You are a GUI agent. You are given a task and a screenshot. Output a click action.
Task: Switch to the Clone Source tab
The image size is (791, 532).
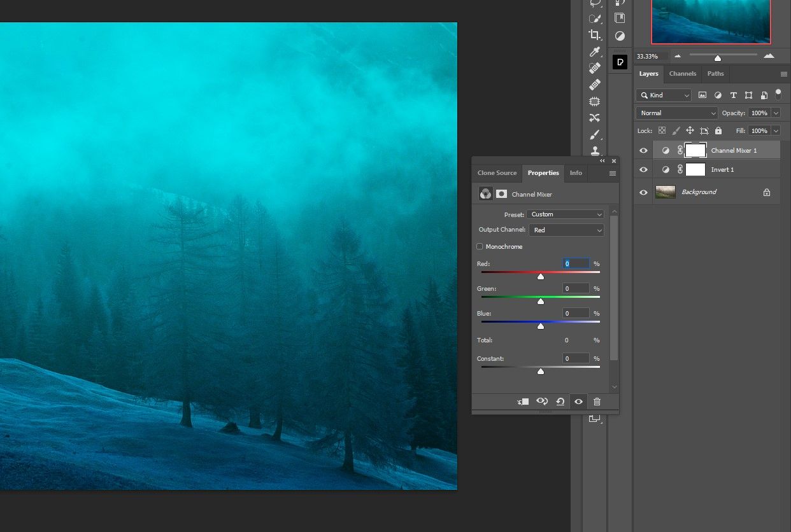497,173
